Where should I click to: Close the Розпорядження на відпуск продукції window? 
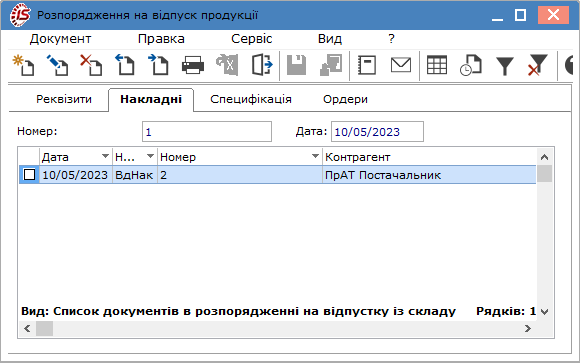553,15
